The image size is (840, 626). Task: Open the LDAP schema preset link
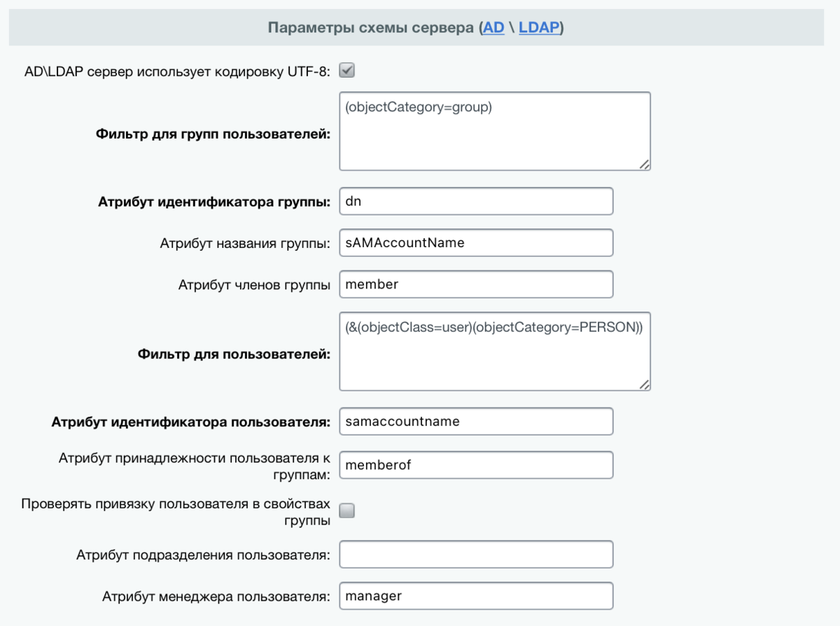(539, 28)
